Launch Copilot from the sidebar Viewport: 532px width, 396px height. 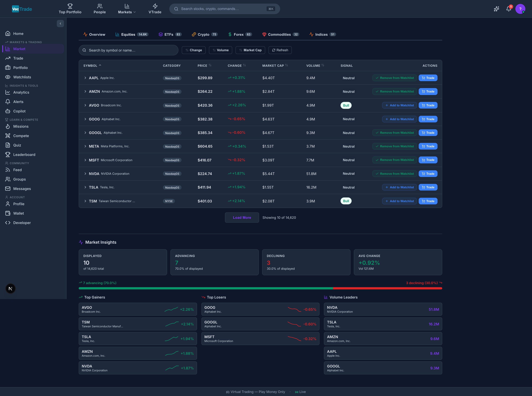click(33, 111)
